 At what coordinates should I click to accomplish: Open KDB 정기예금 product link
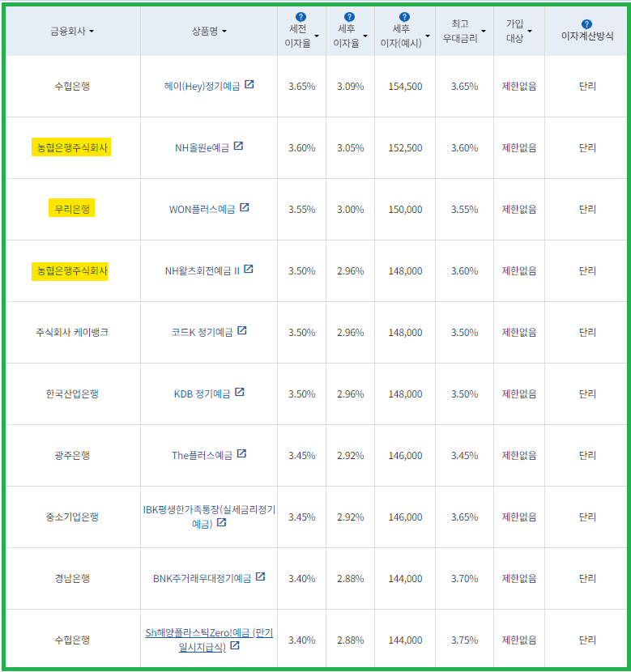point(202,393)
